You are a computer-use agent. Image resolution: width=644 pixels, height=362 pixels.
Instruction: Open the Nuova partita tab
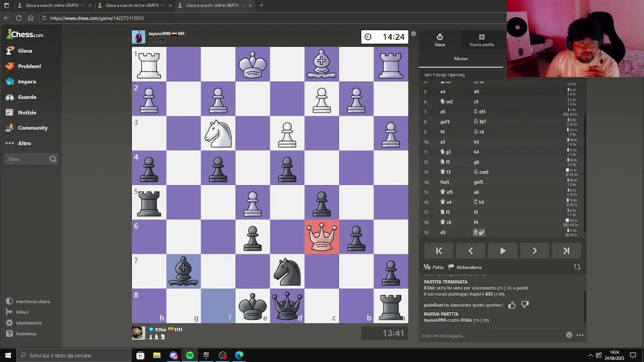coord(481,40)
